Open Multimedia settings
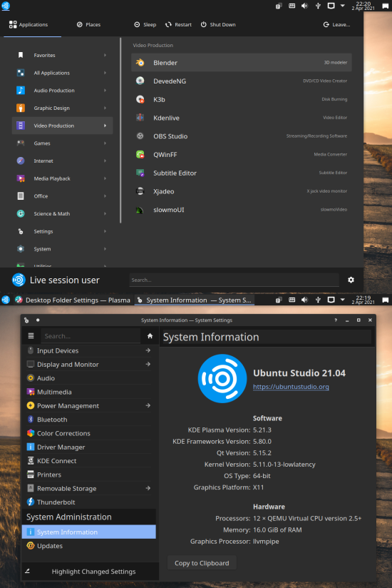This screenshot has width=392, height=588. (x=89, y=392)
